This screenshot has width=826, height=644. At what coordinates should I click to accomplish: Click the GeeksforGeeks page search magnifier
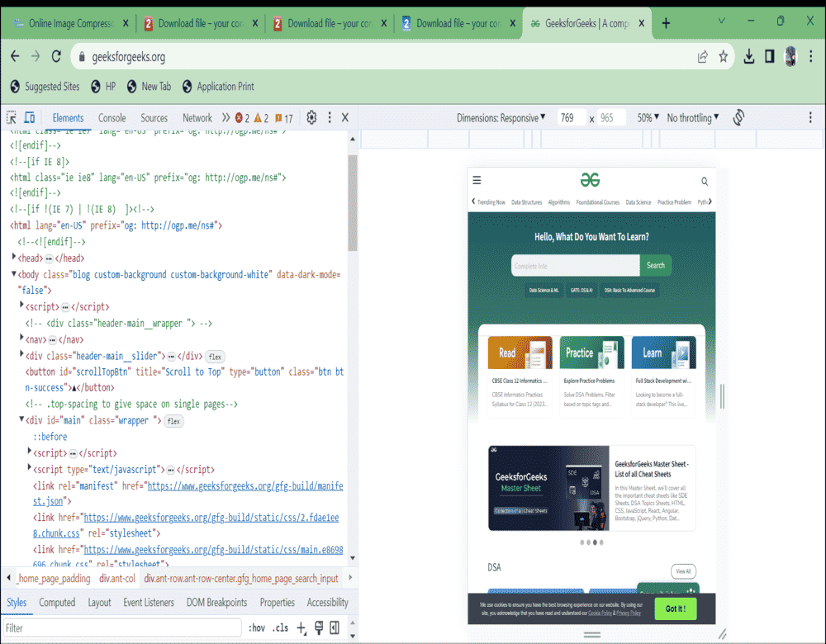click(x=705, y=181)
